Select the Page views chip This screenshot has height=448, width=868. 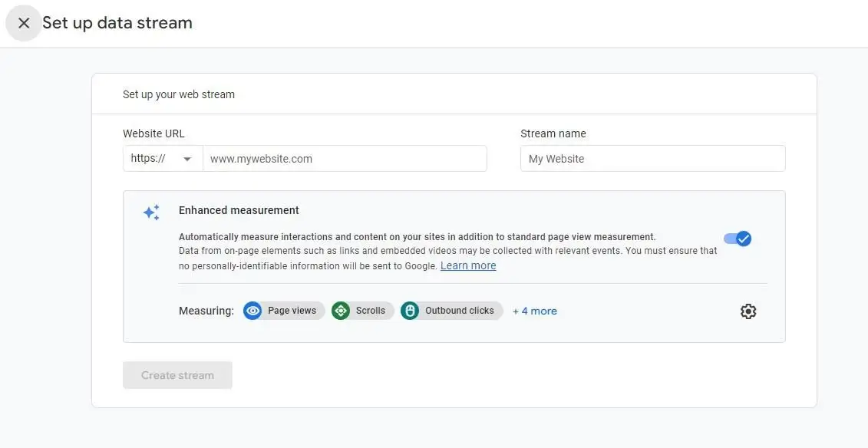(x=284, y=311)
